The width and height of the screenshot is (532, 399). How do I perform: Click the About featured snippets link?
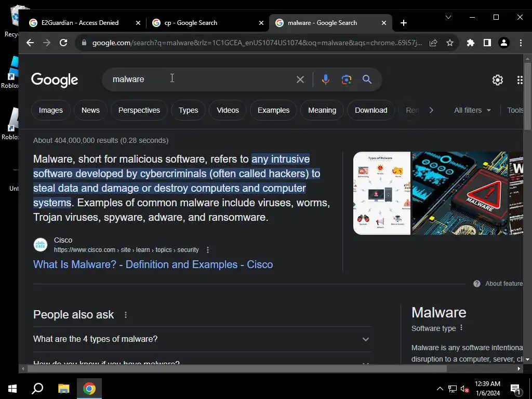tap(504, 284)
